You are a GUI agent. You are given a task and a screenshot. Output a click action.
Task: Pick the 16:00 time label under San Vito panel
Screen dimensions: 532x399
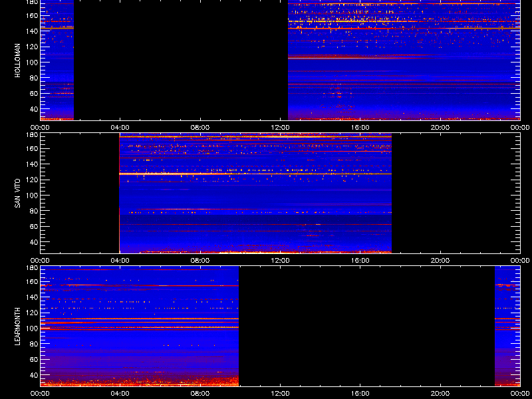pyautogui.click(x=360, y=261)
